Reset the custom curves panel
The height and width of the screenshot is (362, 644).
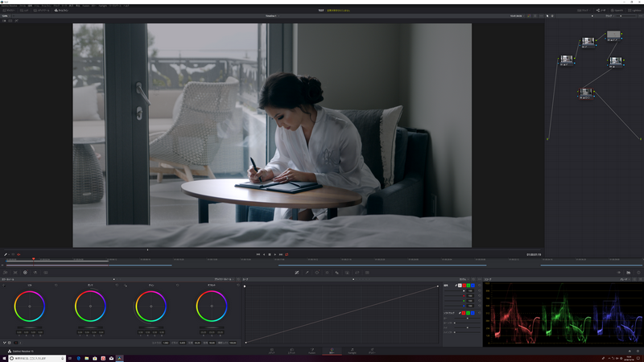pyautogui.click(x=473, y=279)
